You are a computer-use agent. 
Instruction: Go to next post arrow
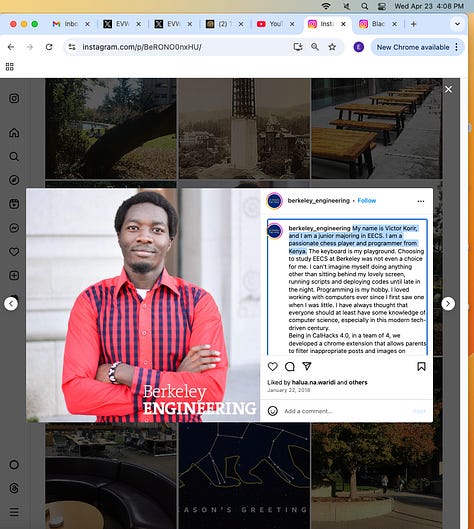(448, 304)
